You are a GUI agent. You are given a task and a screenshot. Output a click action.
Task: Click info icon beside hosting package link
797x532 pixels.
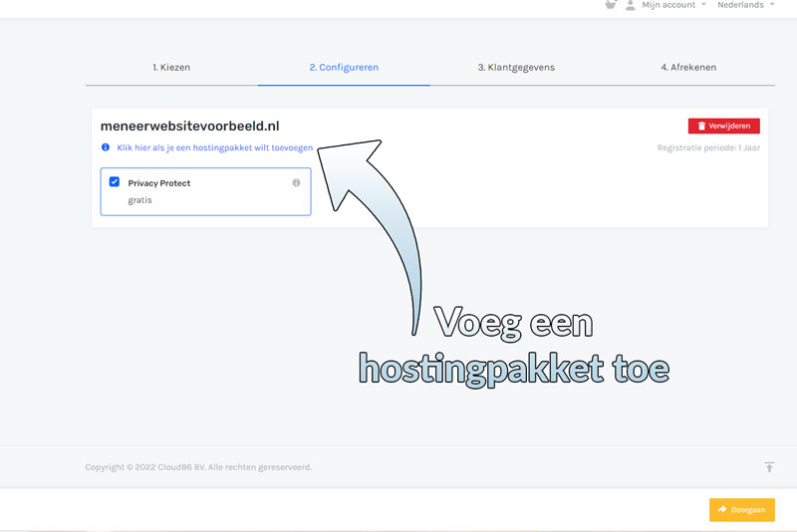tap(106, 147)
